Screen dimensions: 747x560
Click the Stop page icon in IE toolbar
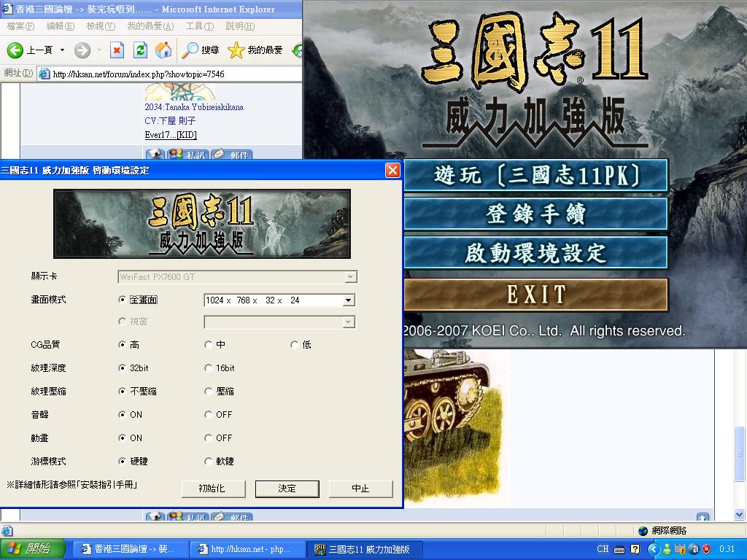point(117,50)
